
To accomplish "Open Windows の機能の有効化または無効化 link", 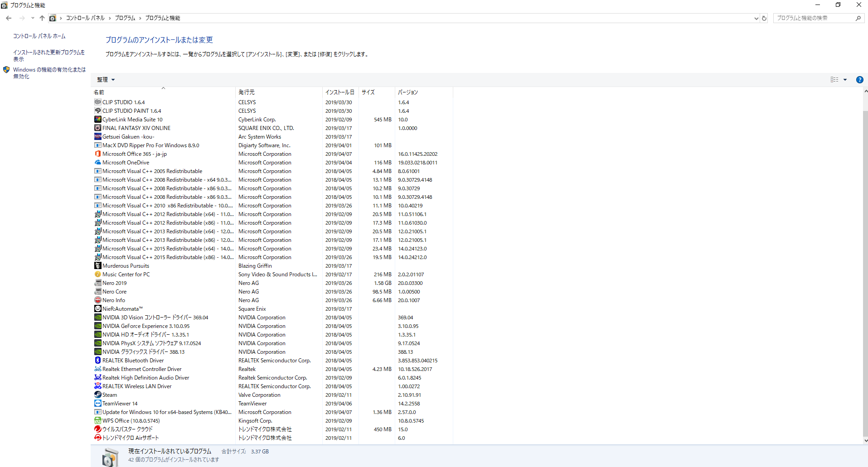I will pos(49,73).
